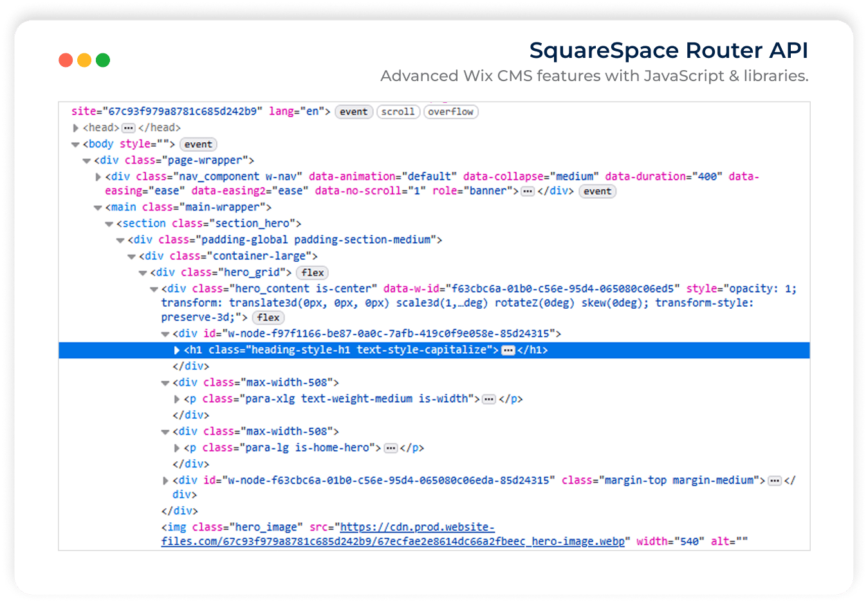The image size is (868, 604).
Task: Collapse the body element
Action: pos(75,144)
